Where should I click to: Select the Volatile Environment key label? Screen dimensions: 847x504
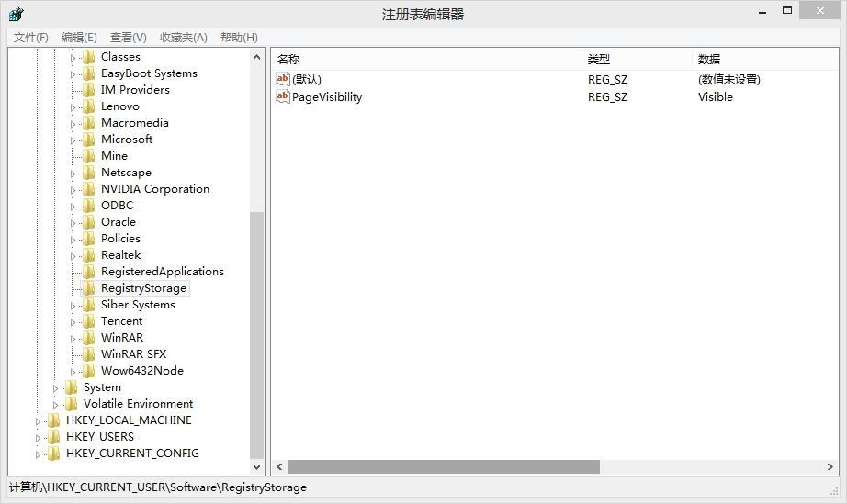tap(139, 404)
